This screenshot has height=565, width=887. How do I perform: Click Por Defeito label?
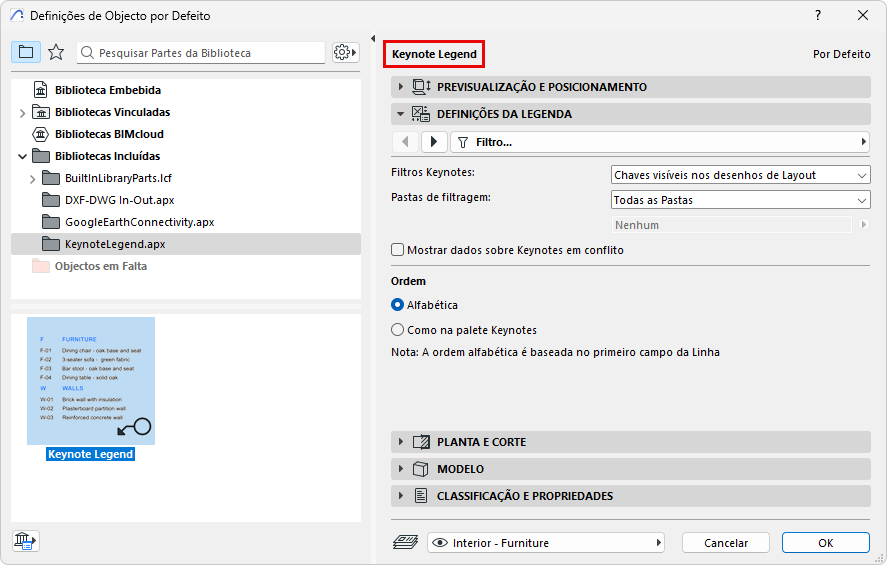pyautogui.click(x=841, y=54)
